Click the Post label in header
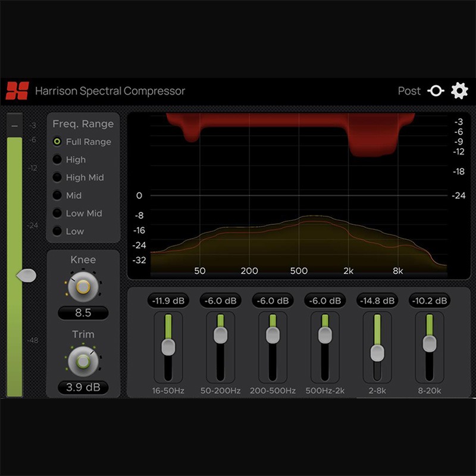The height and width of the screenshot is (476, 476). tap(409, 91)
